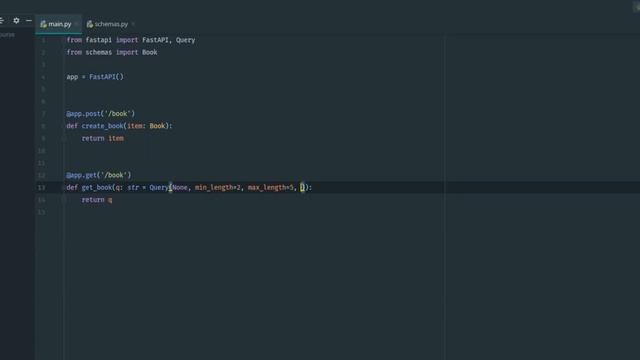
Task: Close the schemas.py tab
Action: click(x=133, y=24)
